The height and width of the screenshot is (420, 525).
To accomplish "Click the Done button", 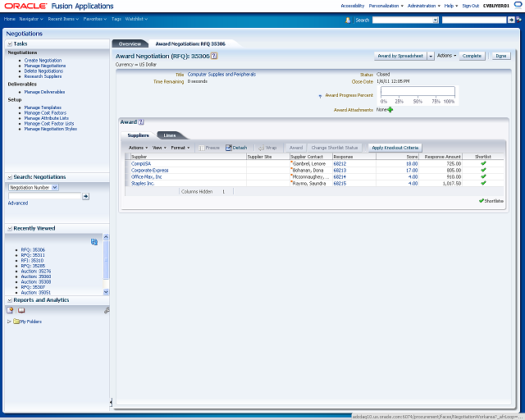I will point(501,56).
